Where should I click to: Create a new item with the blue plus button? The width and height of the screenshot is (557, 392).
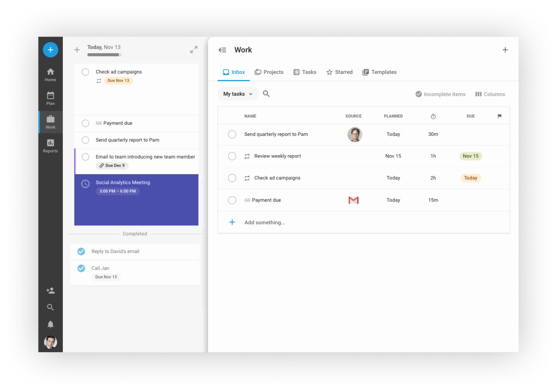click(50, 49)
